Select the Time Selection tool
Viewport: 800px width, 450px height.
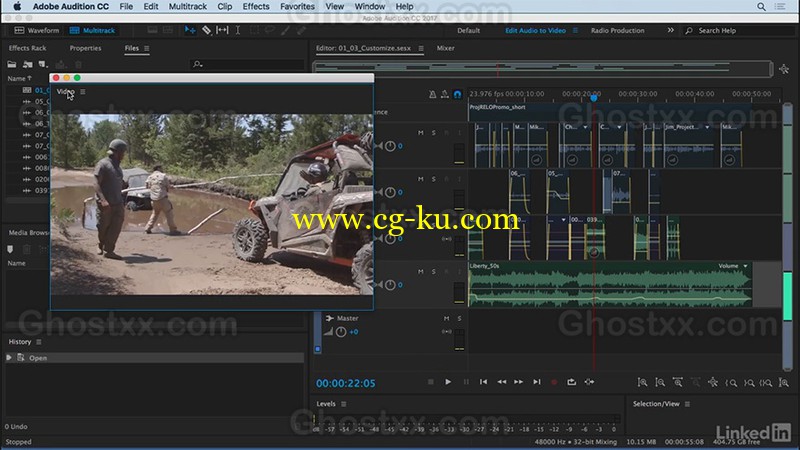[x=238, y=31]
